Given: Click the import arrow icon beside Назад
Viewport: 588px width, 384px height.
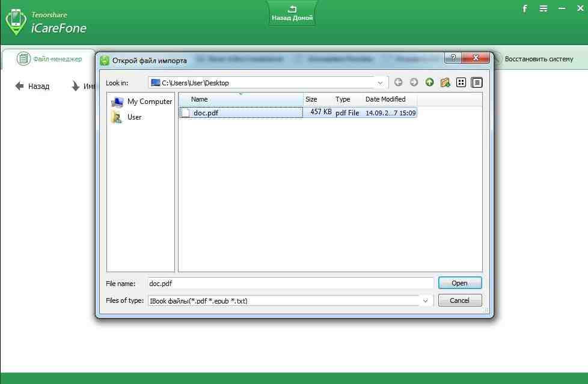Looking at the screenshot, I should [x=75, y=86].
